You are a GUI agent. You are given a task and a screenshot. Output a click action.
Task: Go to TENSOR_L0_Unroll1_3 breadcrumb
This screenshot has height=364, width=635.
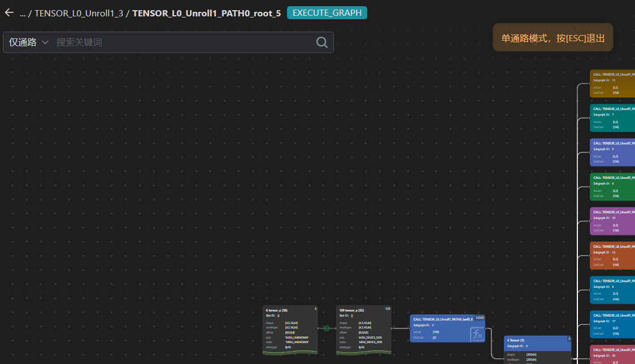click(x=79, y=14)
